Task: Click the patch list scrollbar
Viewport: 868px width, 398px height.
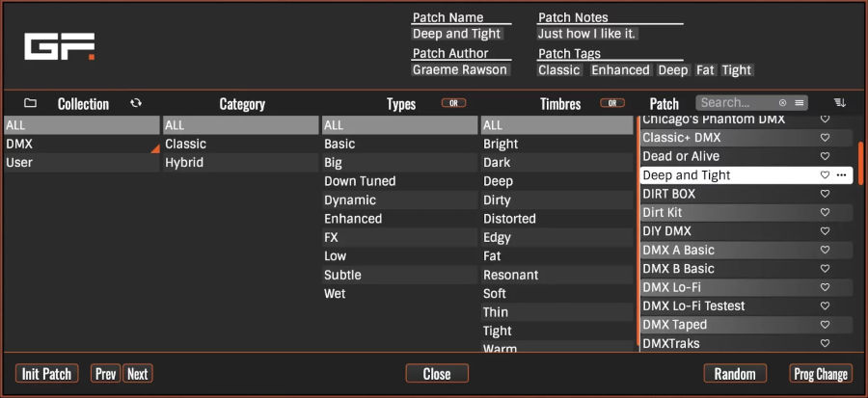Action: [860, 164]
